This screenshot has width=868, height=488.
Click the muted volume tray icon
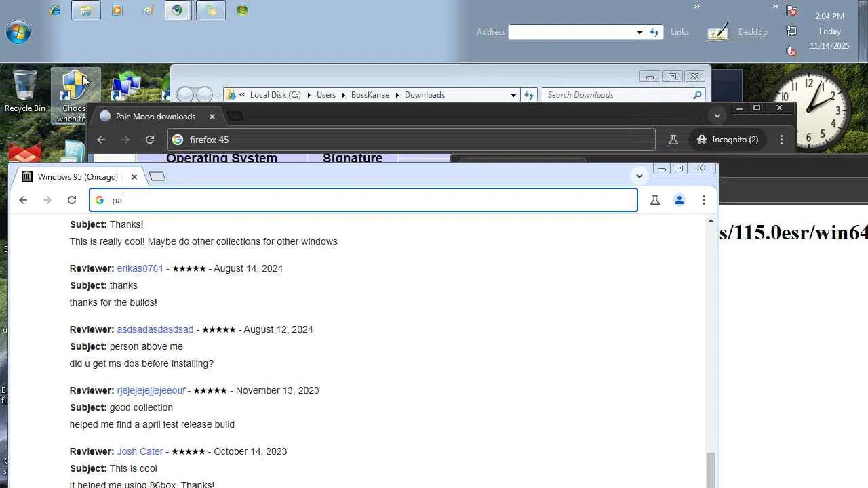(791, 51)
